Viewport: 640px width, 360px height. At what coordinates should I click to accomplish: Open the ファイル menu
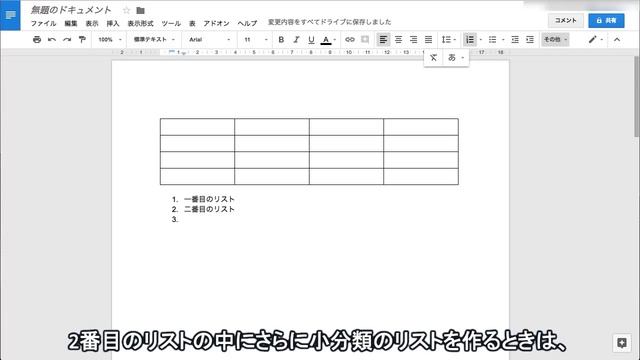pyautogui.click(x=43, y=23)
